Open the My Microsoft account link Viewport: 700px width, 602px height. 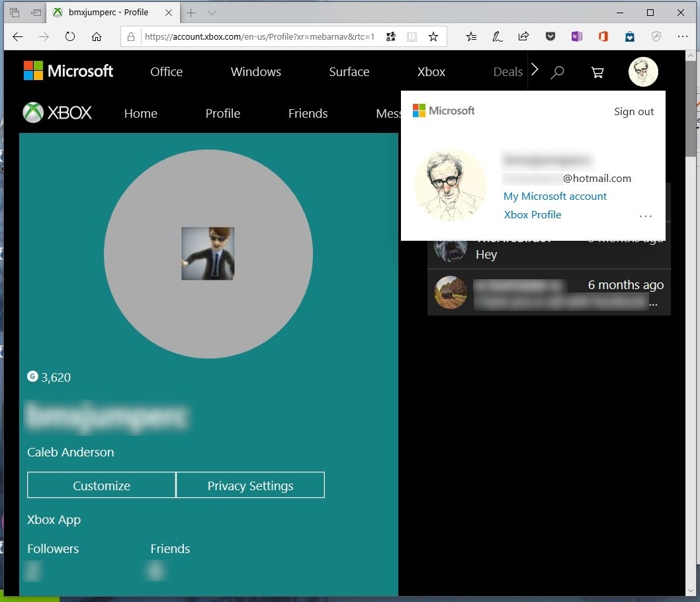555,196
